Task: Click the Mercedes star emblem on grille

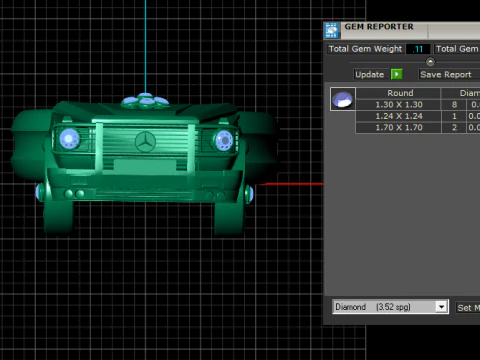Action: 145,141
